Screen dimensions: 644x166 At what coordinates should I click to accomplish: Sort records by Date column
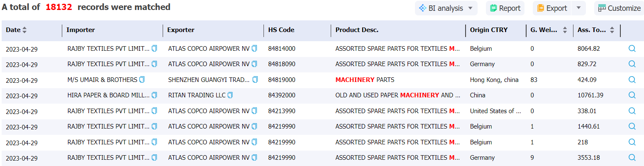[x=24, y=30]
